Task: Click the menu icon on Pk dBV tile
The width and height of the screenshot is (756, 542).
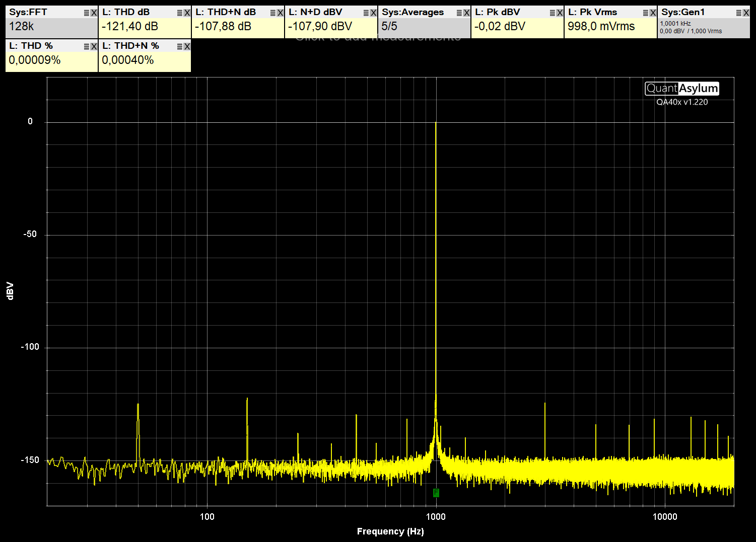Action: [x=553, y=13]
